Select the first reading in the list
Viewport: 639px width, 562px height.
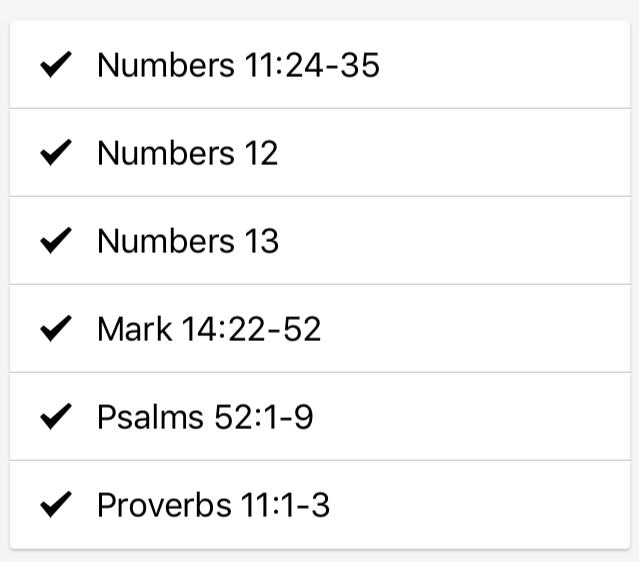(238, 65)
